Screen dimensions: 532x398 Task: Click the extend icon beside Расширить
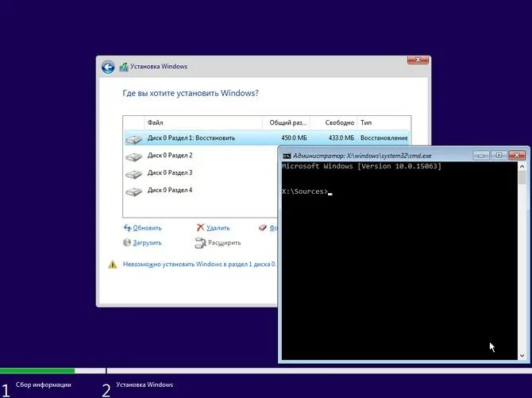(201, 243)
